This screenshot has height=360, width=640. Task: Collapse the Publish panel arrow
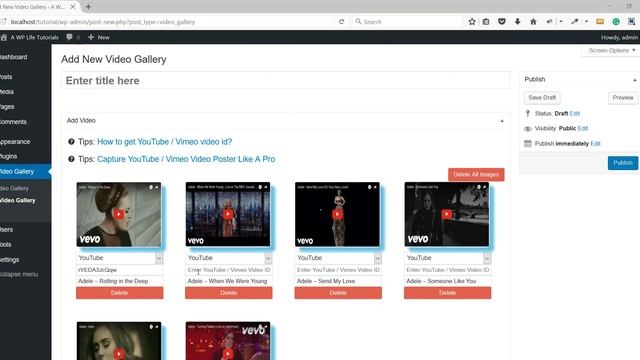(634, 80)
